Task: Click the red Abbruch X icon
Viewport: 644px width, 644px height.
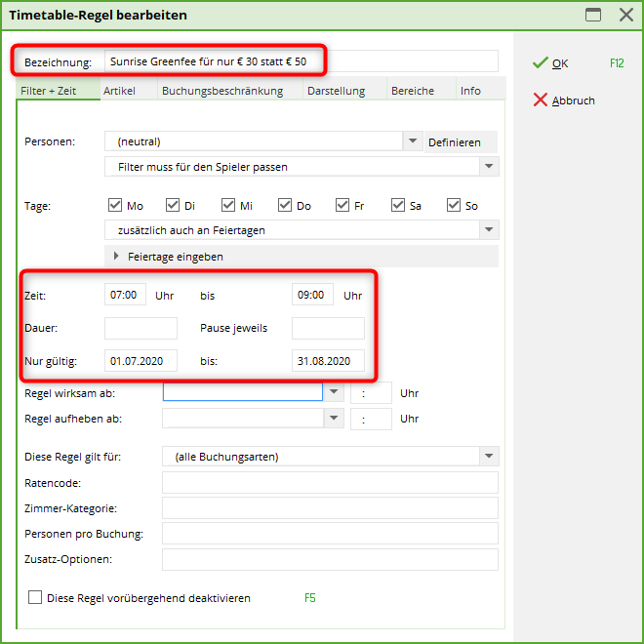Action: click(x=540, y=101)
